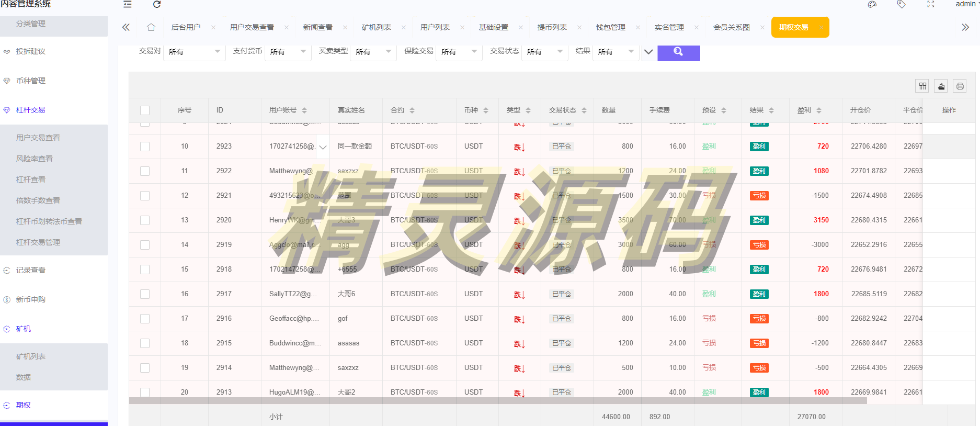Open 用户交易查看 in the sidebar

[38, 138]
